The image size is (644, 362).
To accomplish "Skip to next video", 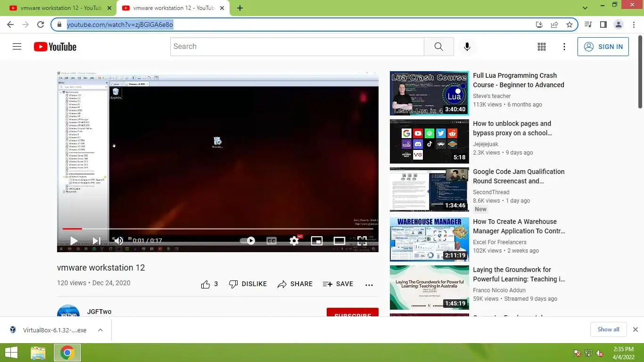I will click(x=97, y=241).
